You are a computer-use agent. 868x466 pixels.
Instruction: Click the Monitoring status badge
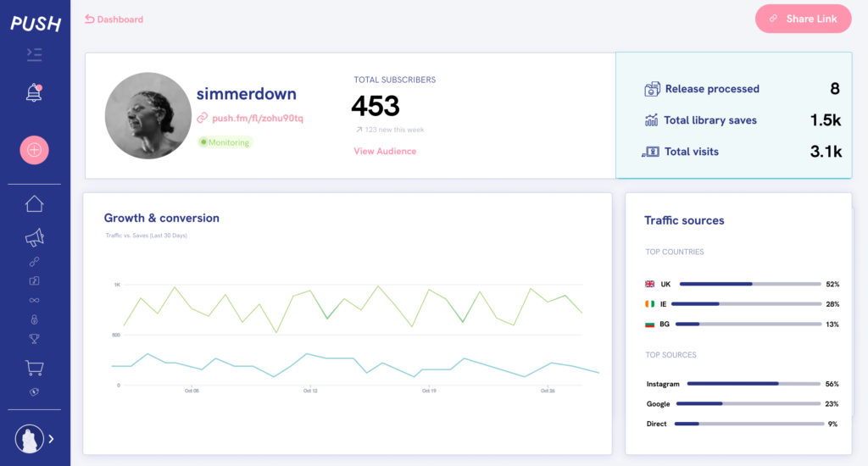225,142
